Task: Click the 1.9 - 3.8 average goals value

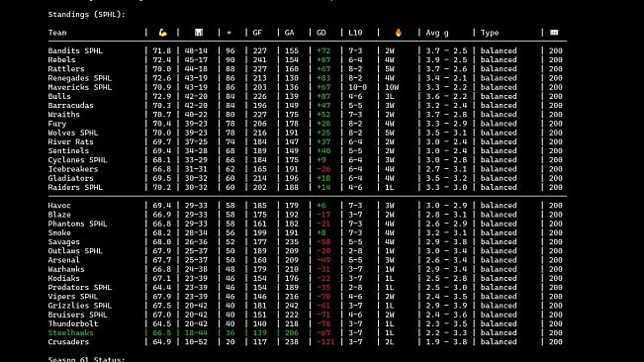Action: pos(446,342)
